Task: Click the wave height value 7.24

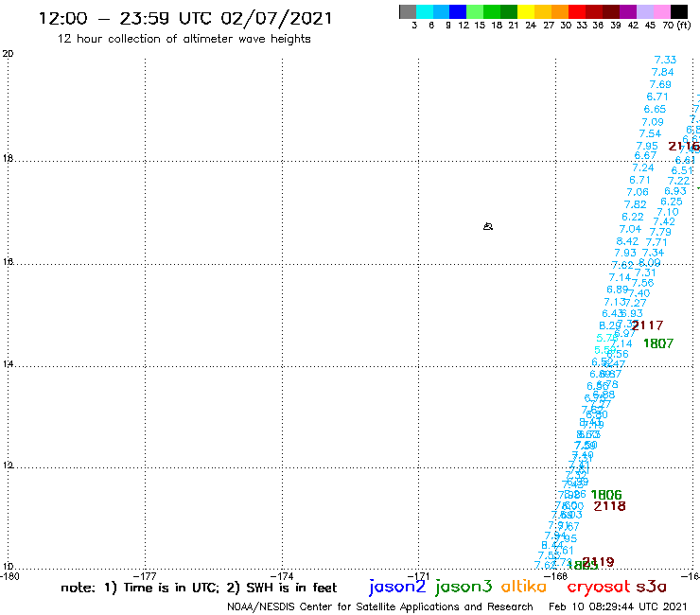Action: pyautogui.click(x=643, y=167)
